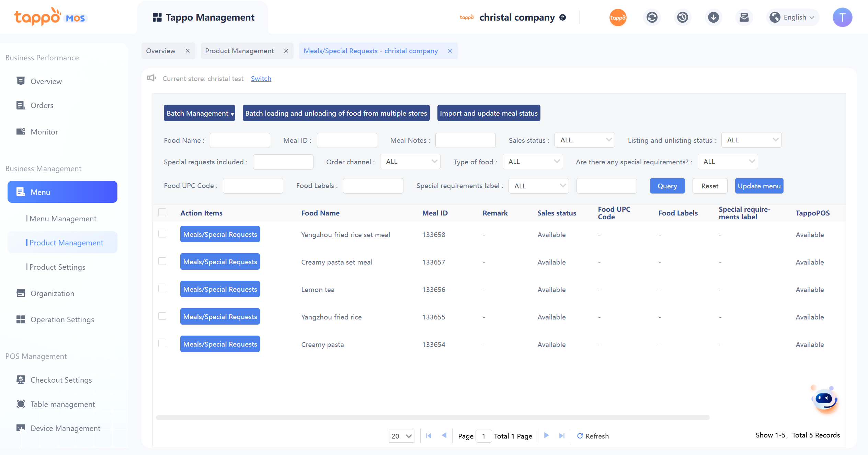The height and width of the screenshot is (455, 868).
Task: Tick the checkbox for Lemon tea row
Action: coord(162,289)
